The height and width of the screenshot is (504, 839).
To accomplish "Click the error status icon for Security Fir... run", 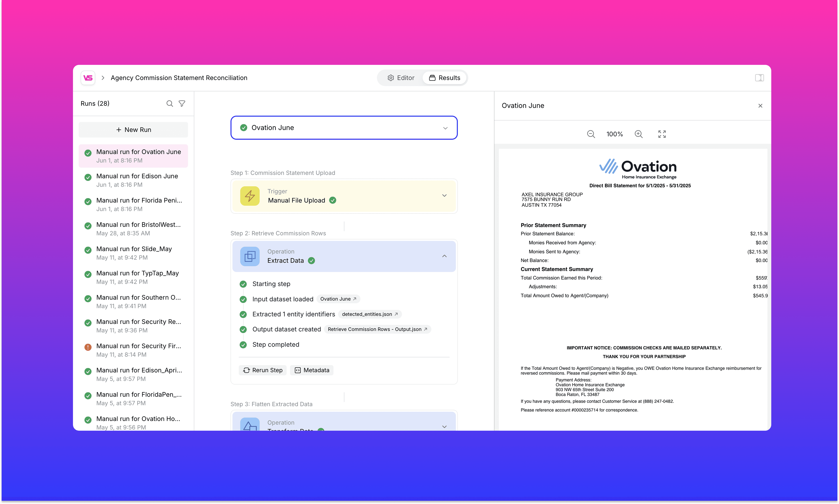I will point(88,347).
